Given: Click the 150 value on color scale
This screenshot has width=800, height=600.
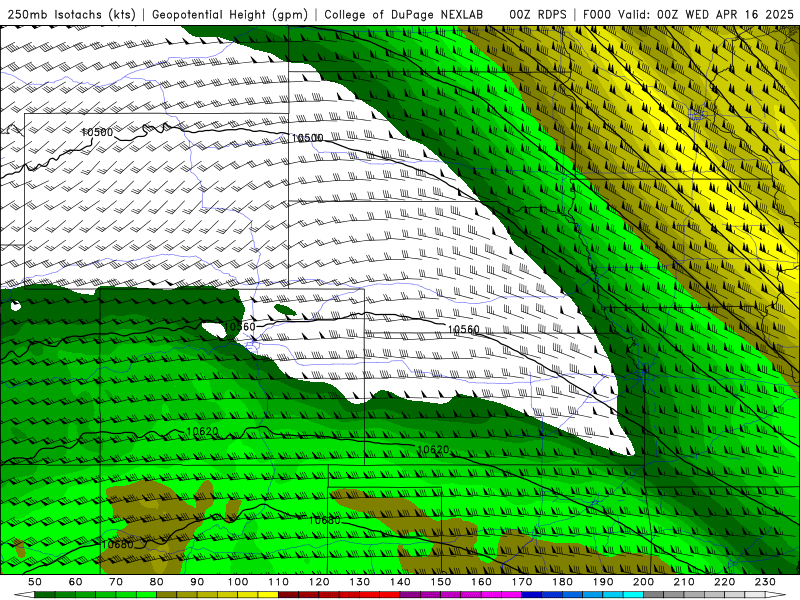Looking at the screenshot, I should click(441, 582).
